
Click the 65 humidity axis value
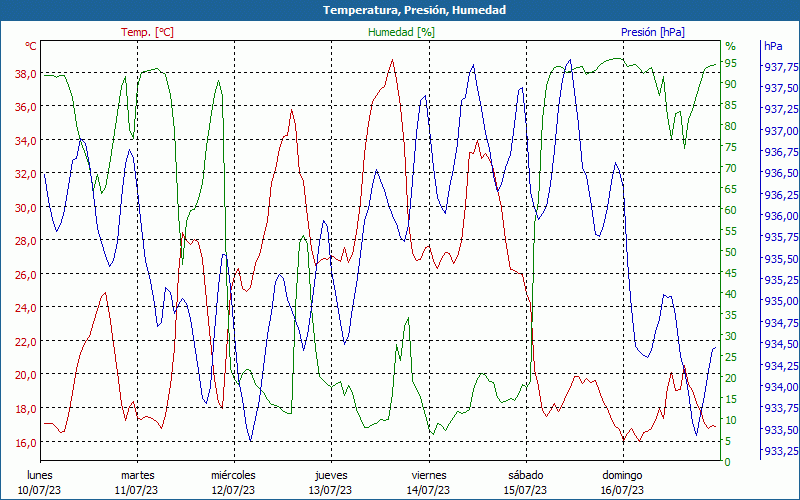(731, 189)
